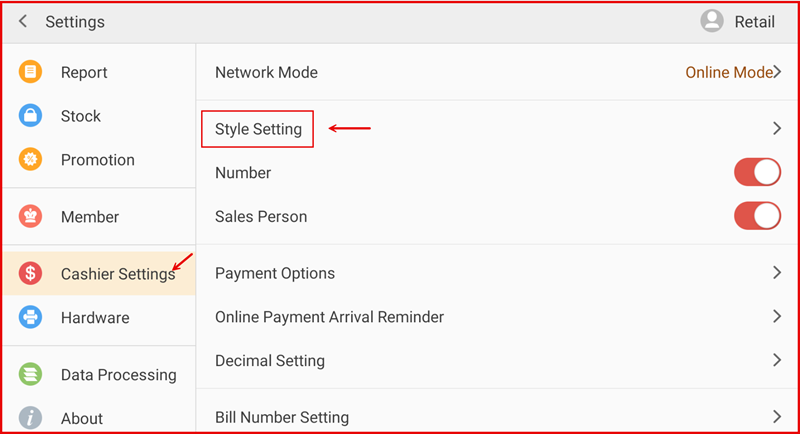Open Decimal Setting via its chevron

point(776,360)
